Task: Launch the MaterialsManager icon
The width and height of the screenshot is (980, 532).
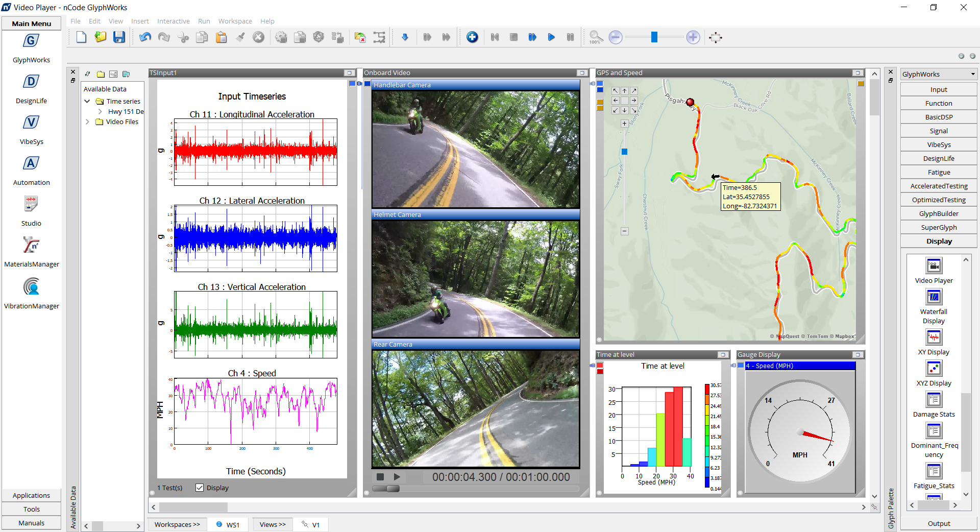Action: (31, 246)
